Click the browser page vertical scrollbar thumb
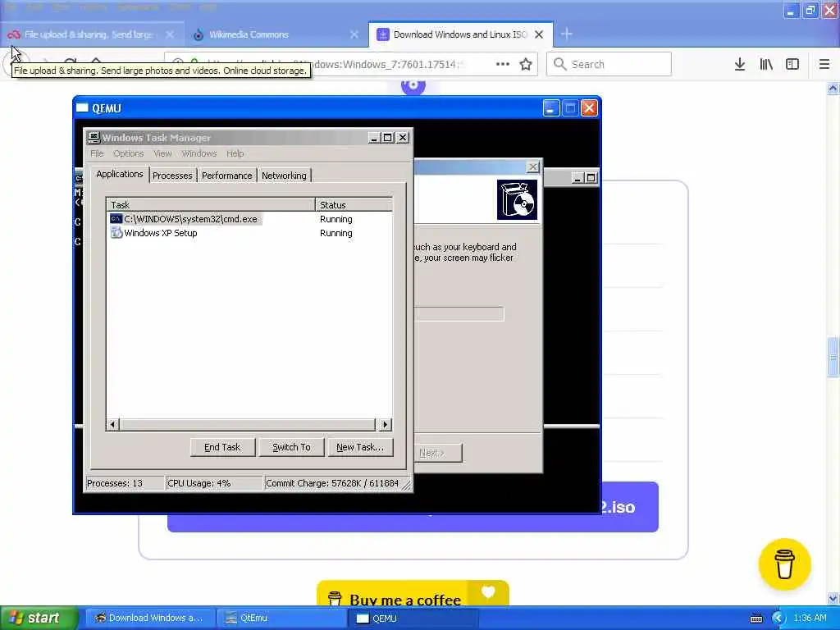The image size is (840, 630). tap(833, 358)
